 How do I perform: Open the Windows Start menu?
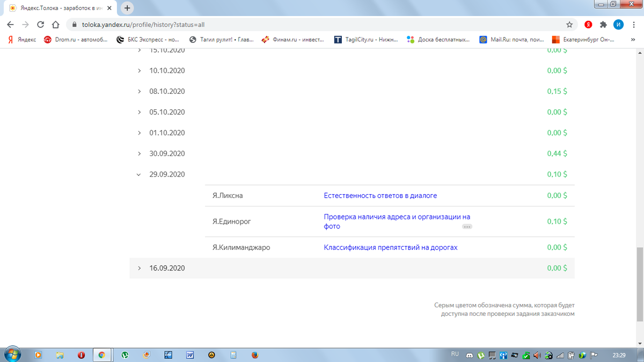[12, 354]
